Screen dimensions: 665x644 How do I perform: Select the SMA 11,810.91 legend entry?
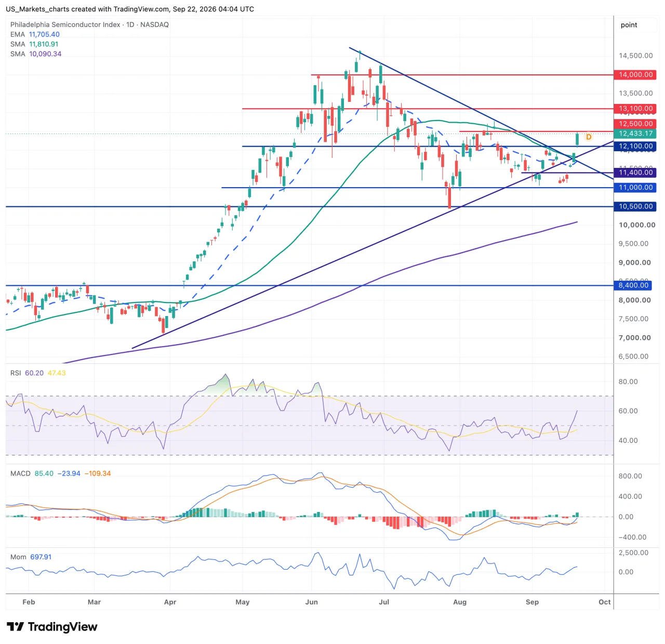(34, 44)
